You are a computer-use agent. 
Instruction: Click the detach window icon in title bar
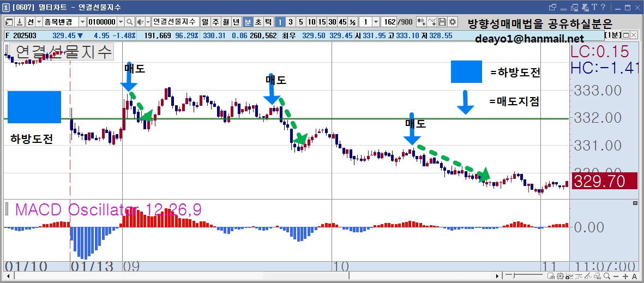point(552,7)
